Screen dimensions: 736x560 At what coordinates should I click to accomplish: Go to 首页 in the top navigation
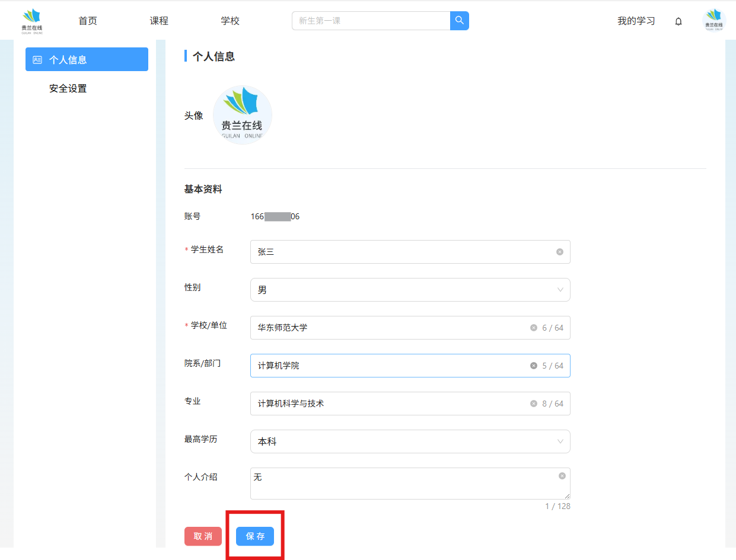point(88,21)
